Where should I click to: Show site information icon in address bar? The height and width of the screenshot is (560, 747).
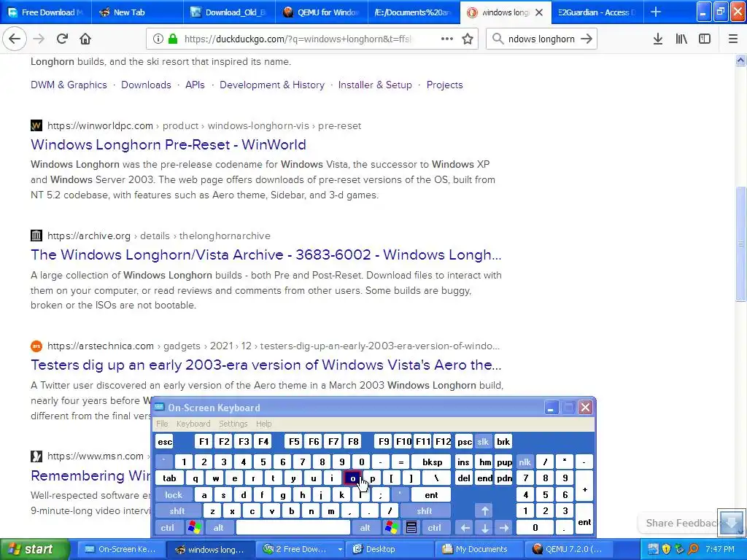[x=158, y=39]
